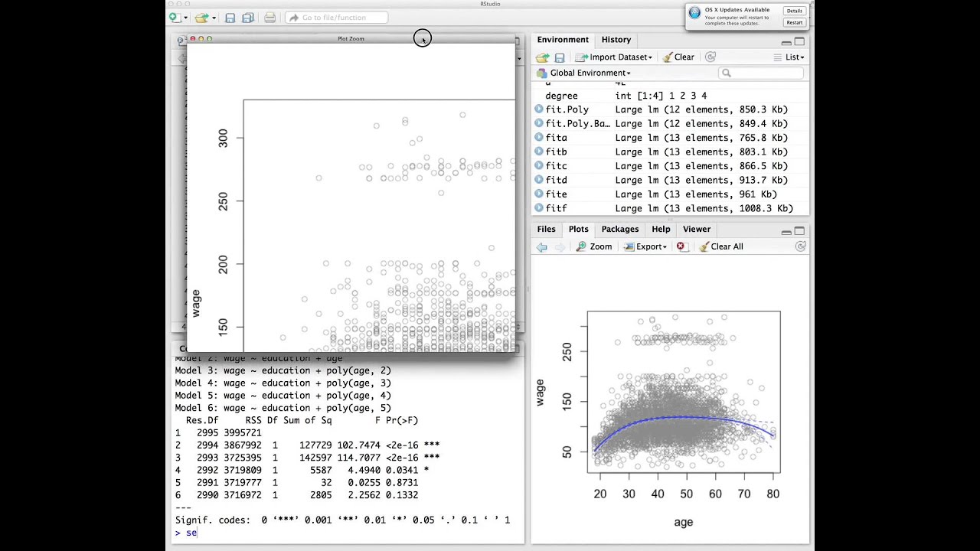Click the Plot Zoom window title bar
Image resolution: width=980 pixels, height=551 pixels.
[x=351, y=38]
